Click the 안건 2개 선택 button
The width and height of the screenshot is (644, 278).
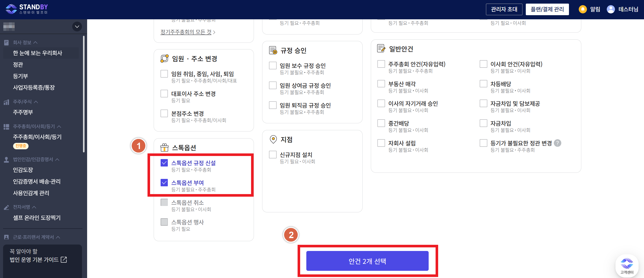(367, 261)
